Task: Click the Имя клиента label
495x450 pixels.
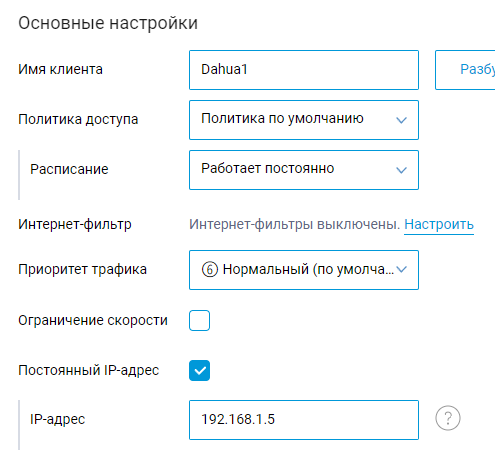Action: click(x=60, y=69)
